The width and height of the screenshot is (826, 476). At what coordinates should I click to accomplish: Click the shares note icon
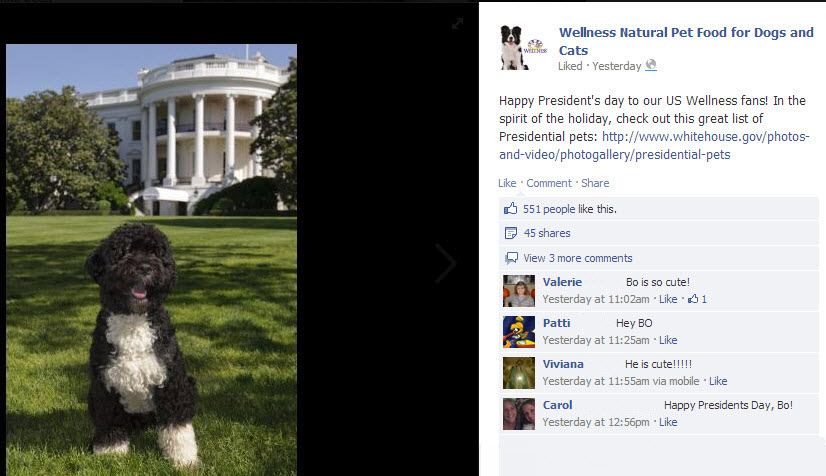pyautogui.click(x=510, y=233)
